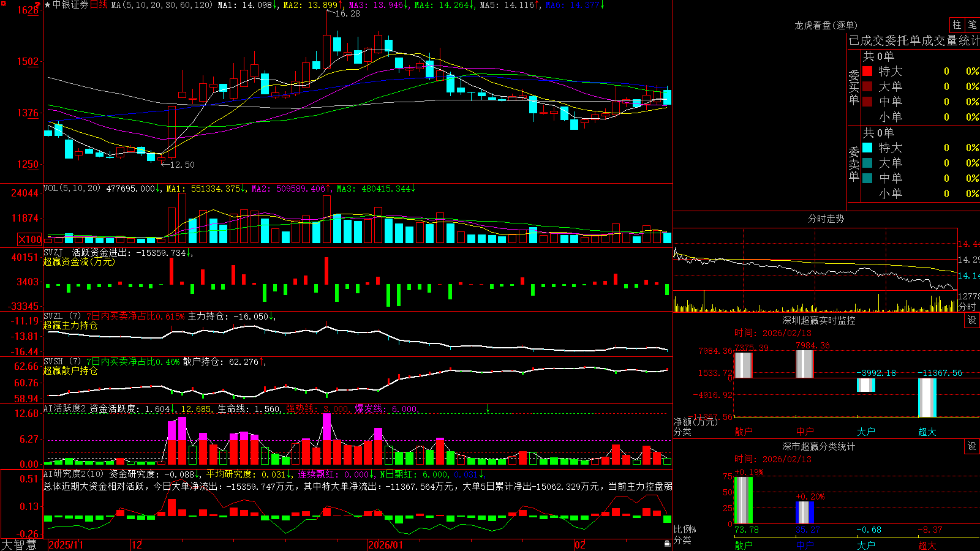Select the 分时走势 panel title
Image resolution: width=980 pixels, height=551 pixels.
click(x=826, y=219)
